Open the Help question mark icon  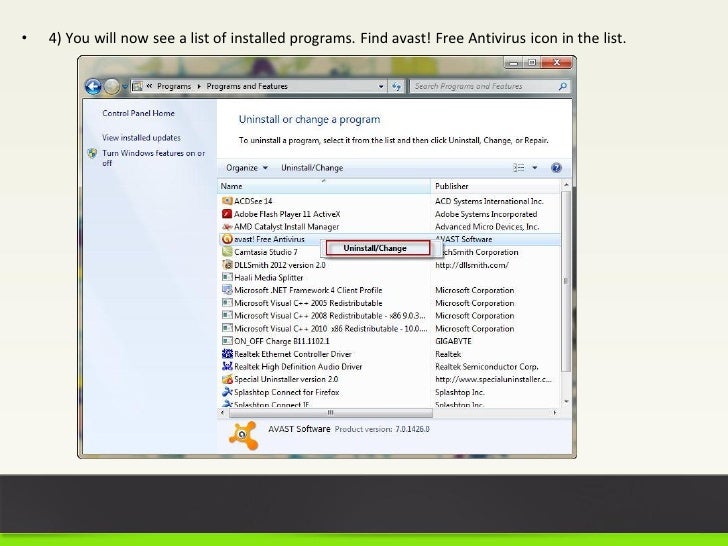pyautogui.click(x=556, y=168)
